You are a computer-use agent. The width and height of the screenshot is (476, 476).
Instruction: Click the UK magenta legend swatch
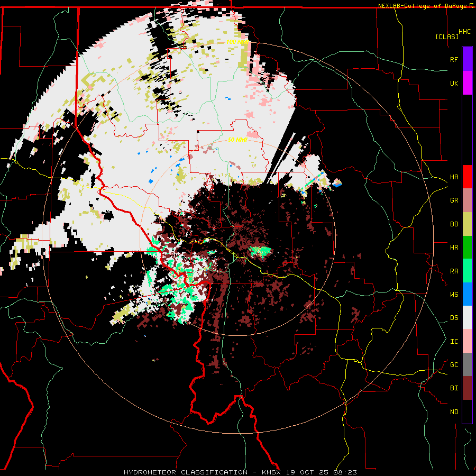(x=467, y=83)
